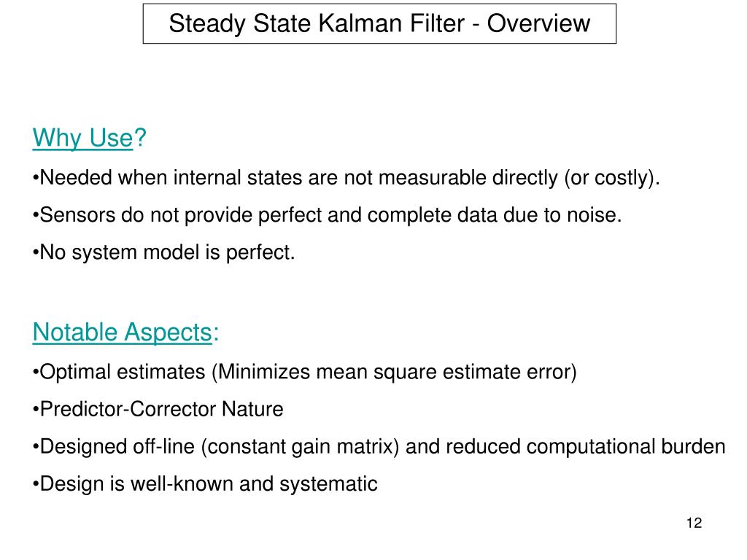Image resolution: width=747 pixels, height=560 pixels.
Task: Click the 'Notable Aspects' underlined heading
Action: coord(122,332)
